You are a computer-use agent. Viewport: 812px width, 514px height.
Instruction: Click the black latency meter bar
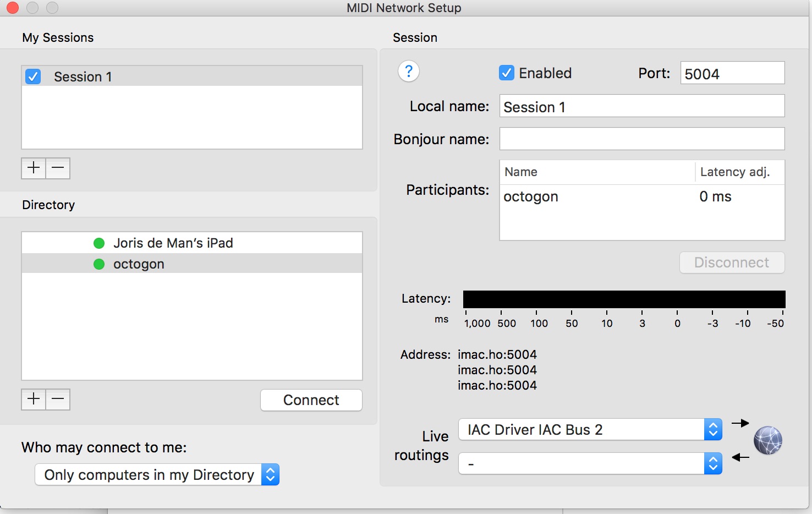[x=624, y=299]
